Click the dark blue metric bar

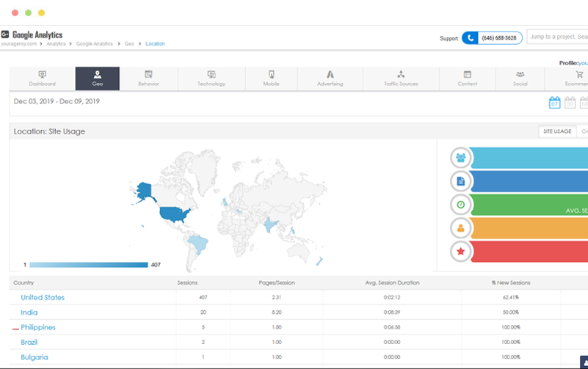[x=529, y=181]
